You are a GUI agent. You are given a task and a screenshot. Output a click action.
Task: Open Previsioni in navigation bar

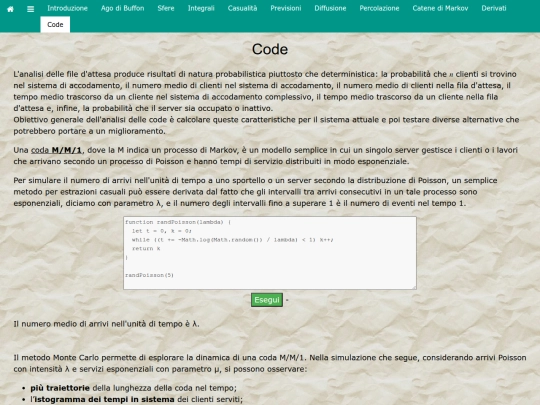click(x=285, y=8)
